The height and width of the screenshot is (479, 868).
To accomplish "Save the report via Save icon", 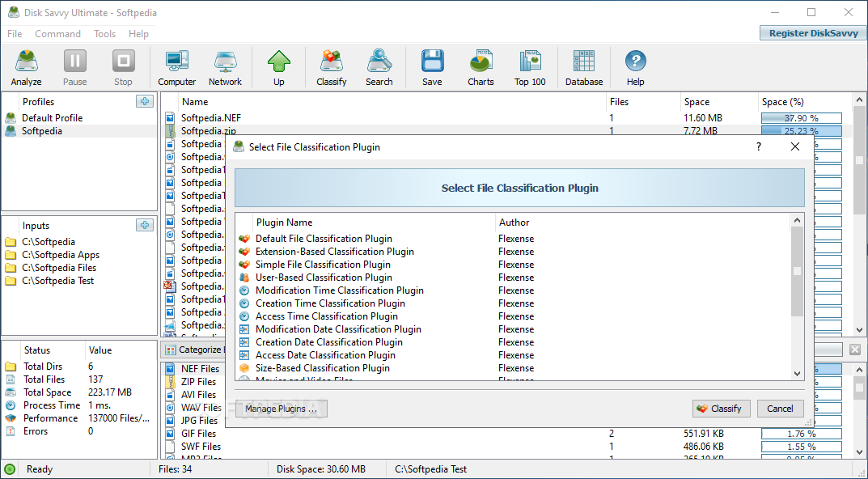I will [432, 67].
